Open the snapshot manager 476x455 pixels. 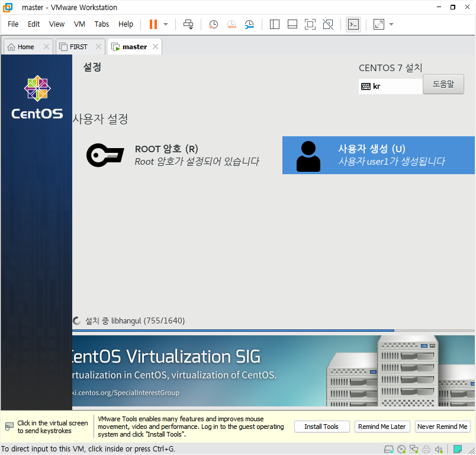point(249,24)
